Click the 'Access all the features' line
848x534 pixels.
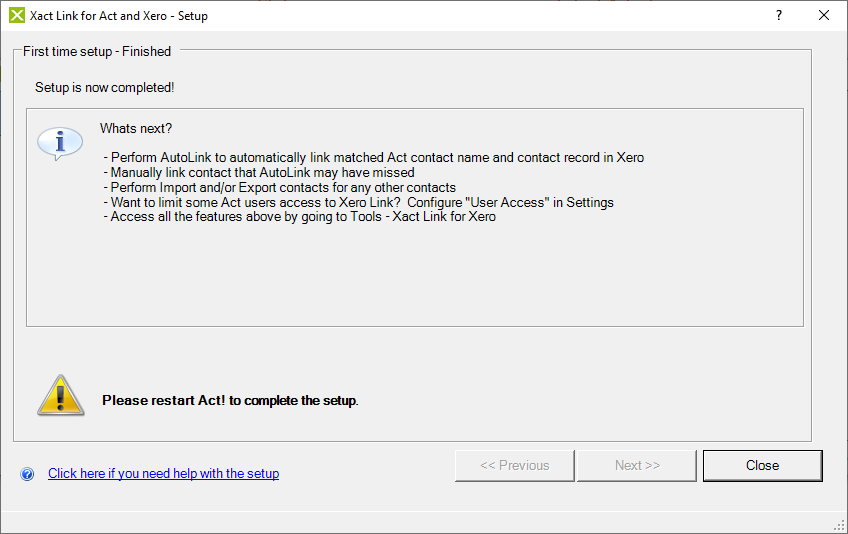(x=300, y=216)
